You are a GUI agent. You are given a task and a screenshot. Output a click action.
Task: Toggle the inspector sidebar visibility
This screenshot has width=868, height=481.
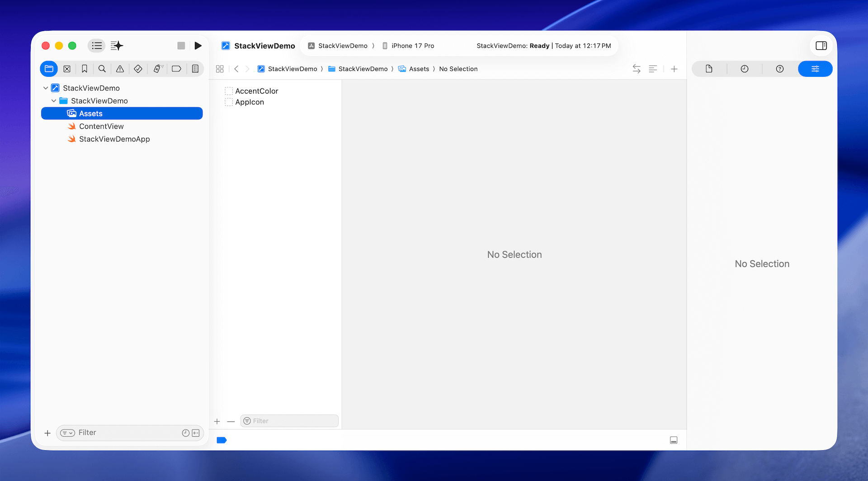(821, 46)
